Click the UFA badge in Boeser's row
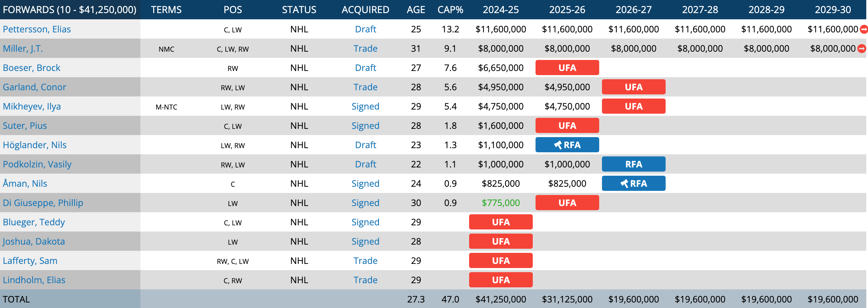 567,68
